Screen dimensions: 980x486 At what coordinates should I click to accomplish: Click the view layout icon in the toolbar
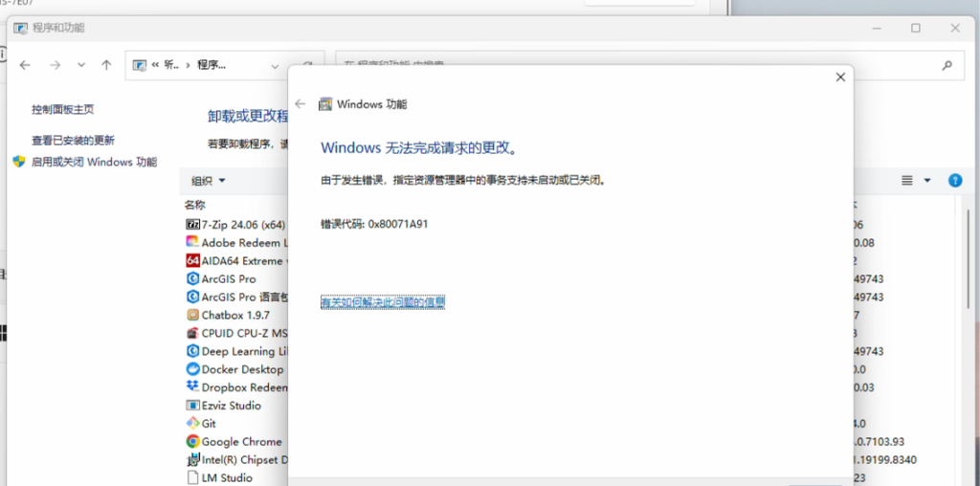(907, 181)
